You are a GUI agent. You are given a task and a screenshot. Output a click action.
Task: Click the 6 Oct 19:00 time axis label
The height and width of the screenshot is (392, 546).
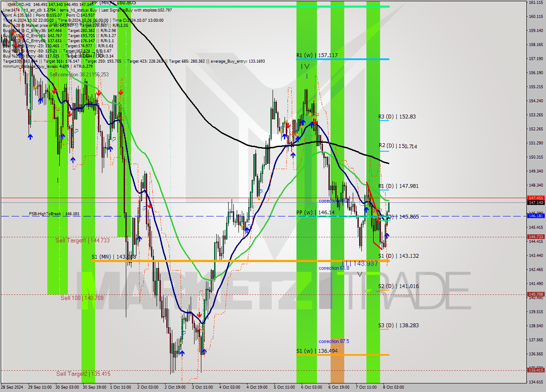339,387
